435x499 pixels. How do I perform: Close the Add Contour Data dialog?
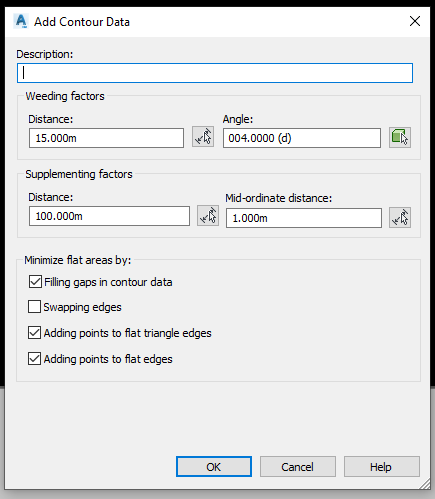(415, 21)
